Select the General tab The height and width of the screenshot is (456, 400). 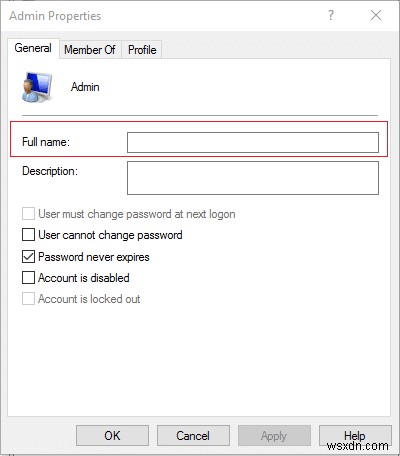tap(33, 48)
